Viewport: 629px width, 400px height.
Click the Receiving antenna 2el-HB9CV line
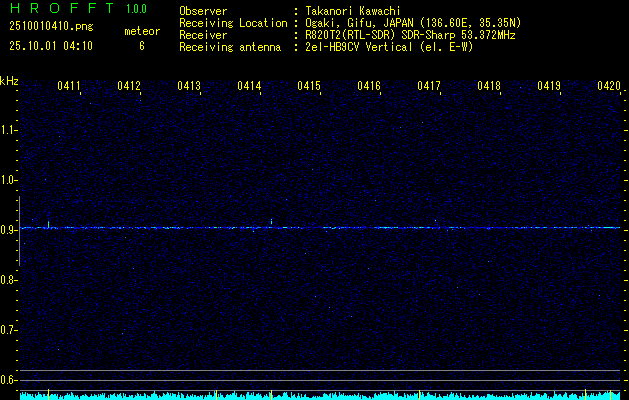click(389, 47)
